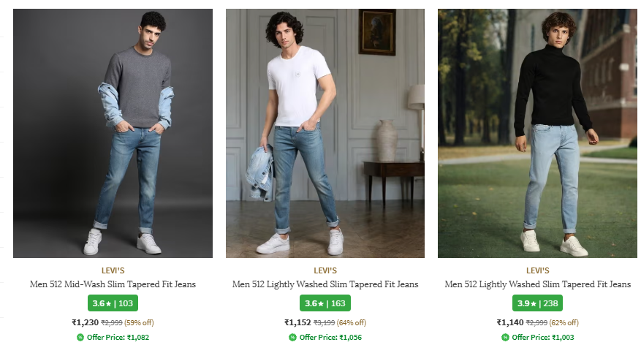Viewport: 641px width, 364px height.
Task: Click the ₹1,140 selling price
Action: click(x=510, y=322)
